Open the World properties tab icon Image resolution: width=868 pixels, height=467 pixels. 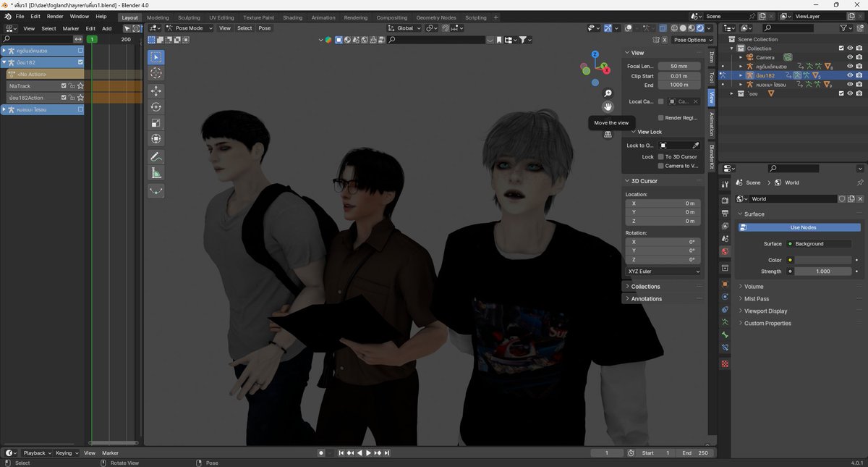(x=725, y=251)
